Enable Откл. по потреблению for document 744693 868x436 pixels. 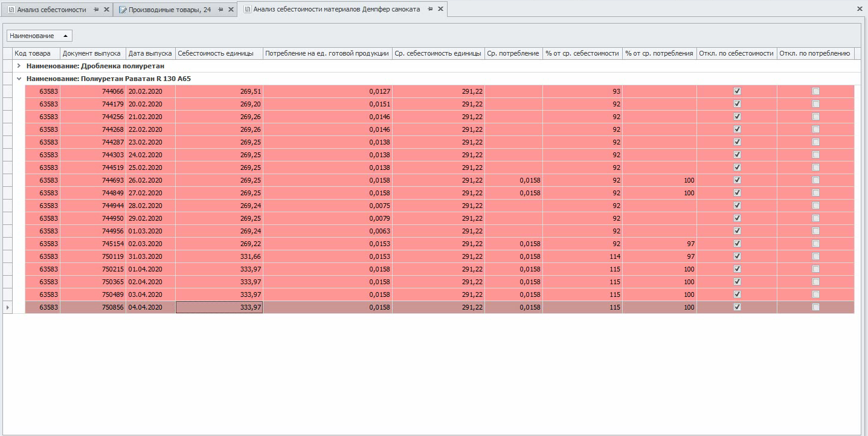coord(815,180)
